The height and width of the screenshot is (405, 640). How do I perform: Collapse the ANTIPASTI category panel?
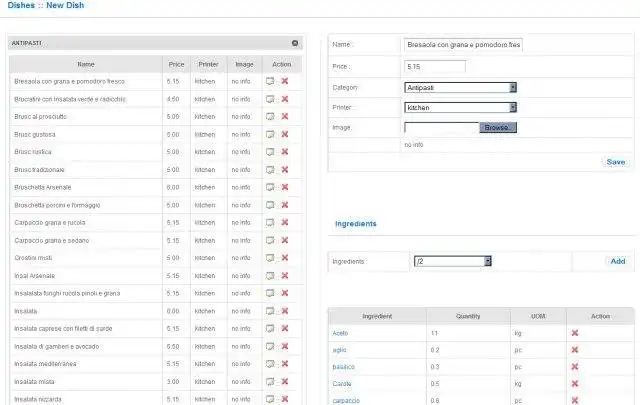click(295, 43)
